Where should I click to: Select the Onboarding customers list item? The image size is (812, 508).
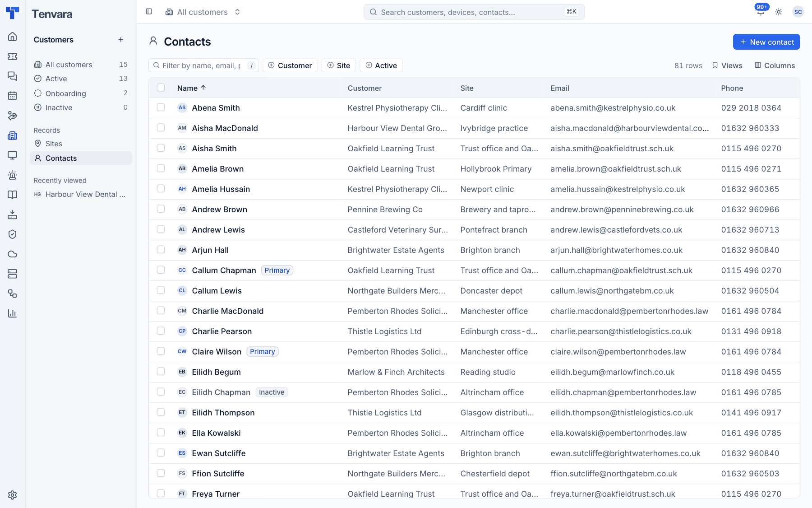[81, 93]
